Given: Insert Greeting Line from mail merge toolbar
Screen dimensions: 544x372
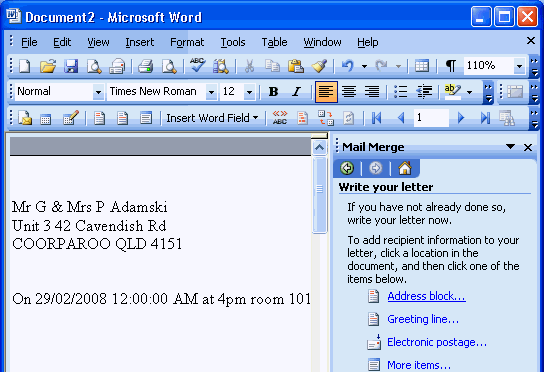Looking at the screenshot, I should click(x=122, y=118).
